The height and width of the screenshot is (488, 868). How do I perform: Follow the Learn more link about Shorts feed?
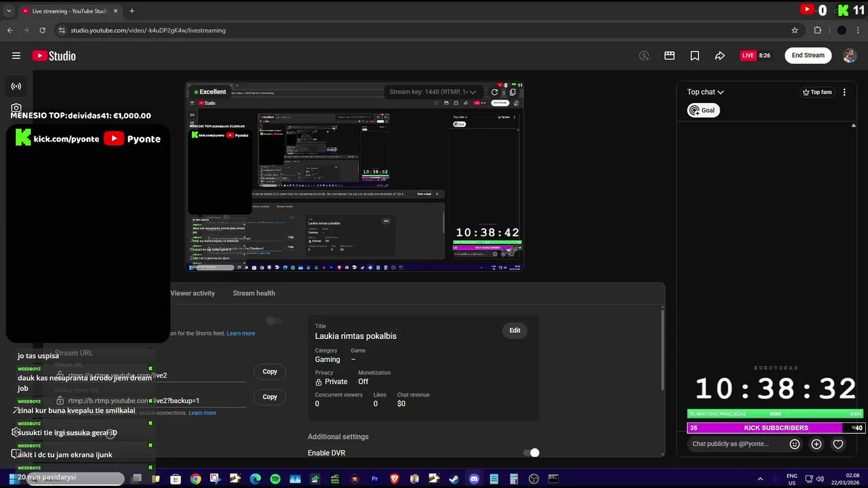[241, 333]
